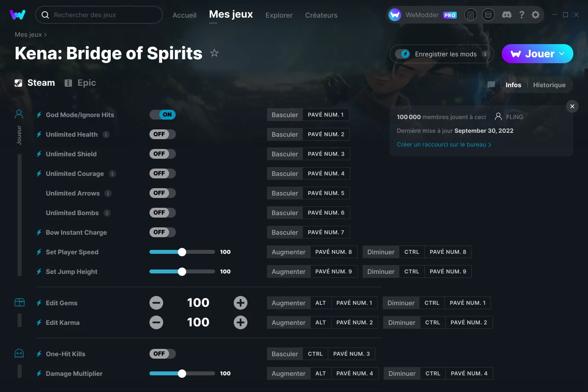
Task: Click Edit Karma value 100
Action: click(x=198, y=322)
